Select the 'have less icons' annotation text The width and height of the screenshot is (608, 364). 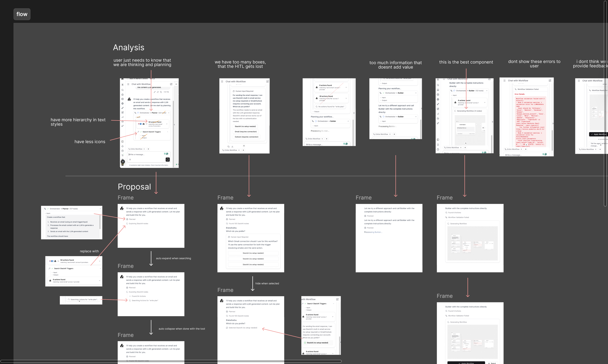coord(90,141)
